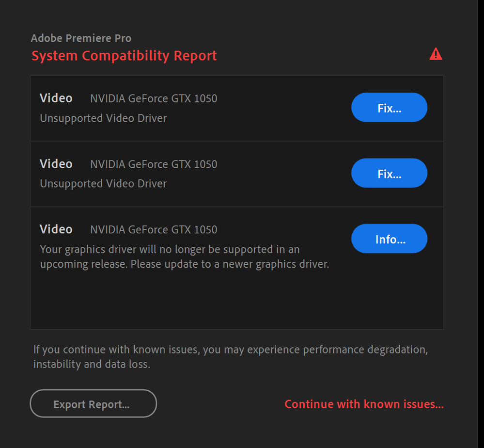Click the Adobe Premiere Pro title text

[x=81, y=38]
